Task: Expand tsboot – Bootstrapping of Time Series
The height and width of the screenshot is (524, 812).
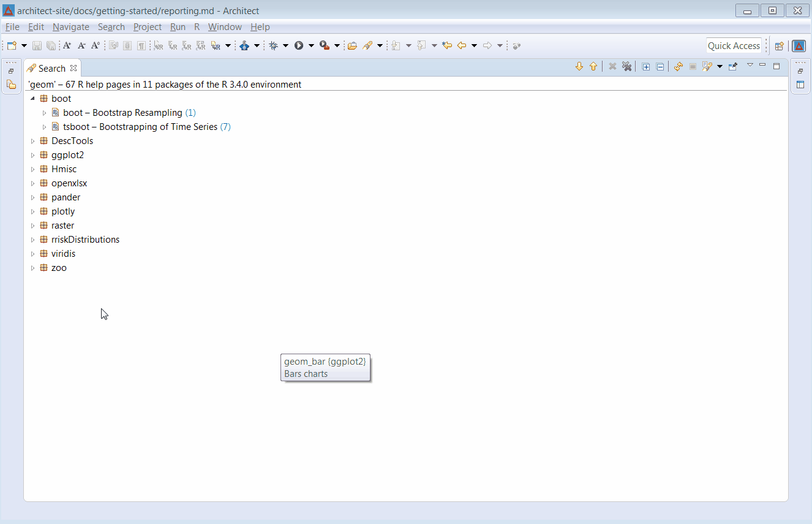Action: point(44,127)
